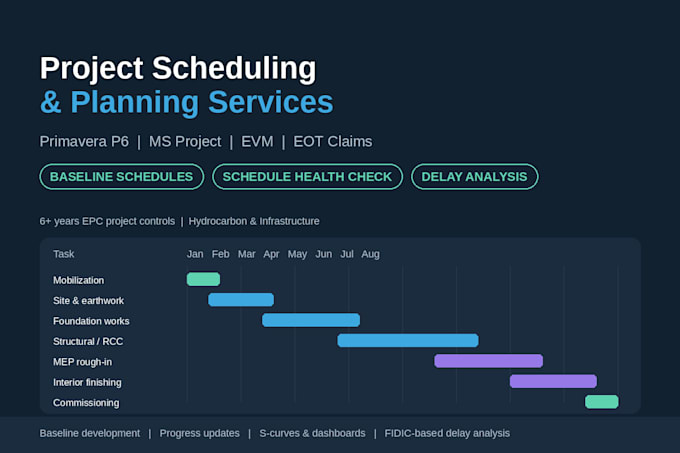Viewport: 680px width, 453px height.
Task: Click the Jan month header
Action: tap(195, 254)
